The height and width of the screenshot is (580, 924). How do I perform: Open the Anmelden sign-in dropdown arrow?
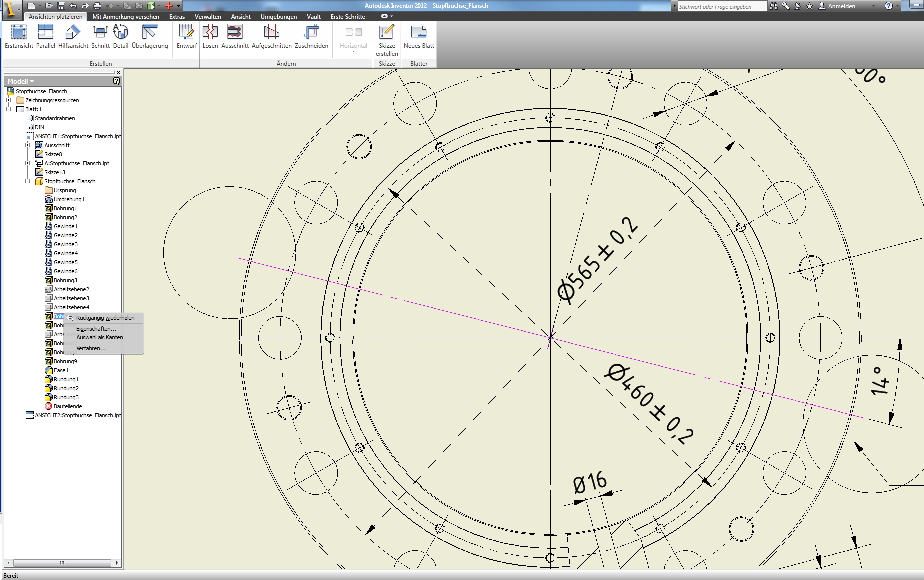(x=874, y=6)
